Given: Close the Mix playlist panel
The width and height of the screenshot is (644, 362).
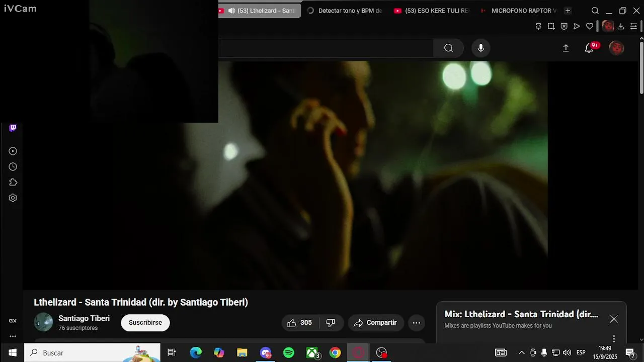Looking at the screenshot, I should tap(614, 319).
